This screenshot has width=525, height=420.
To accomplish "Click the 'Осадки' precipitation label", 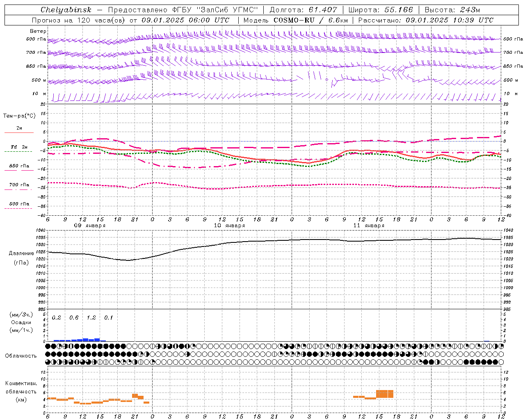I will click(x=21, y=322).
